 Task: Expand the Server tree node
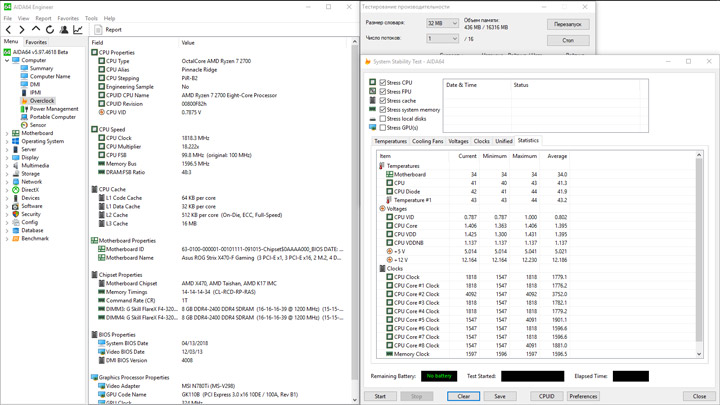(7, 150)
